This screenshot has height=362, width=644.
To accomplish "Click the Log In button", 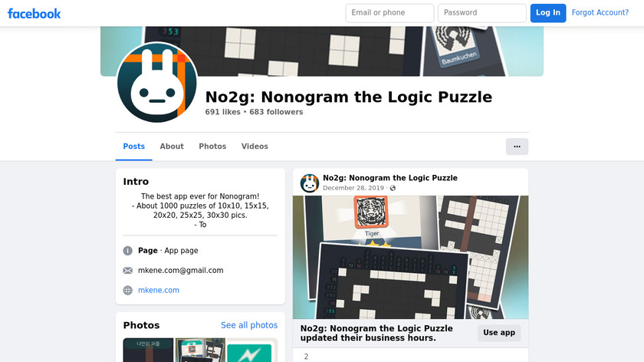I will [x=548, y=13].
